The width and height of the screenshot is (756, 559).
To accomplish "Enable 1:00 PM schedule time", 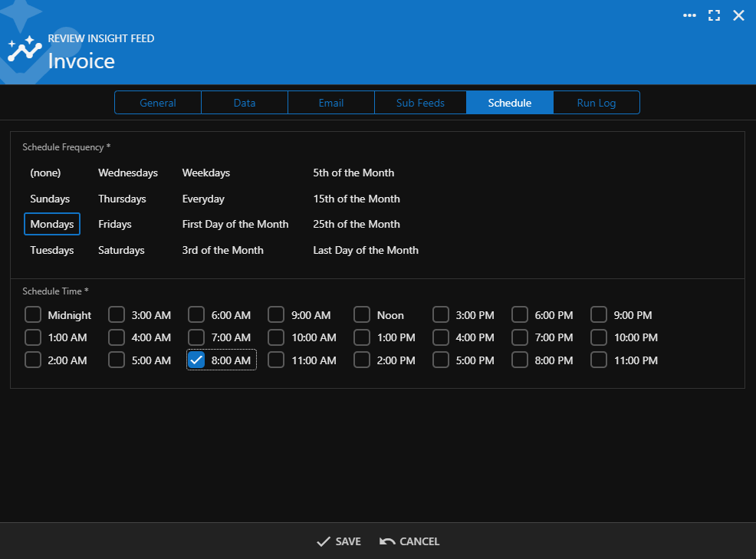I will 362,337.
